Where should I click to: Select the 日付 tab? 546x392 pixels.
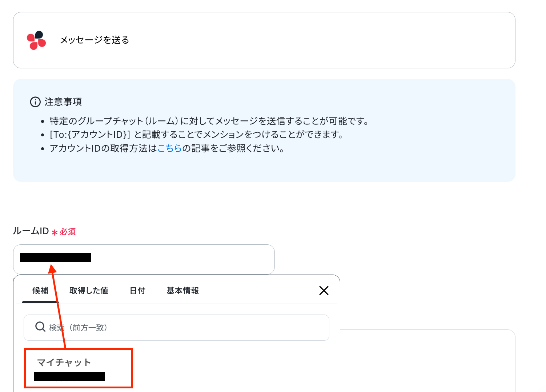[137, 291]
